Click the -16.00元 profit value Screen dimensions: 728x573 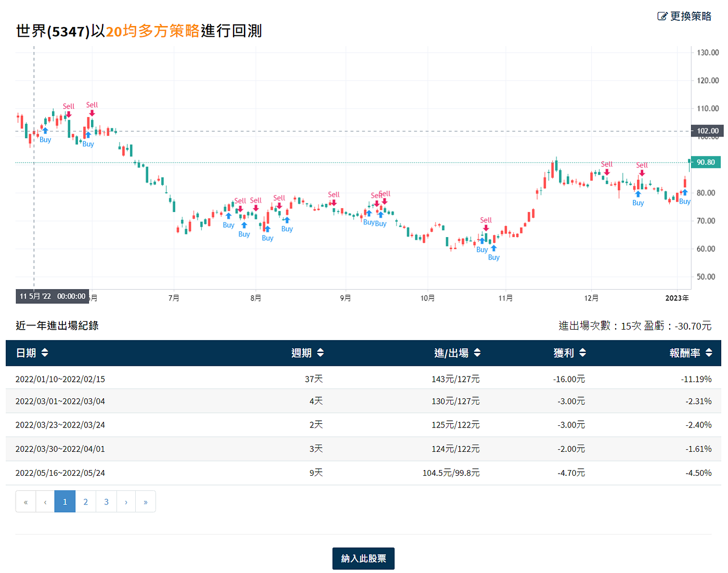(x=569, y=379)
